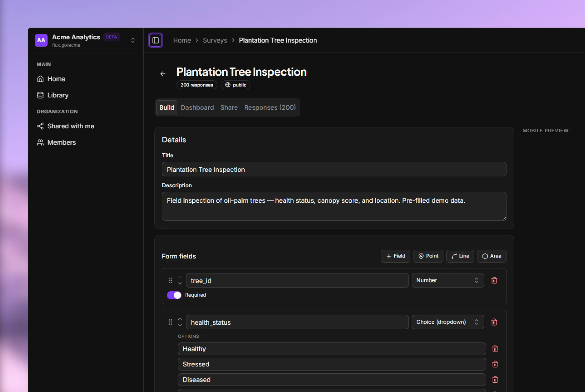This screenshot has height=392, width=585.
Task: Click the Surveys breadcrumb link
Action: 215,40
